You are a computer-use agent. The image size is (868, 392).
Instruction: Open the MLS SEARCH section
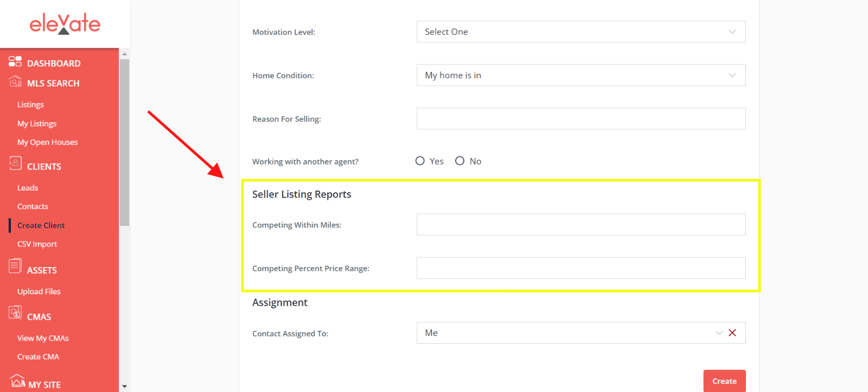point(53,83)
